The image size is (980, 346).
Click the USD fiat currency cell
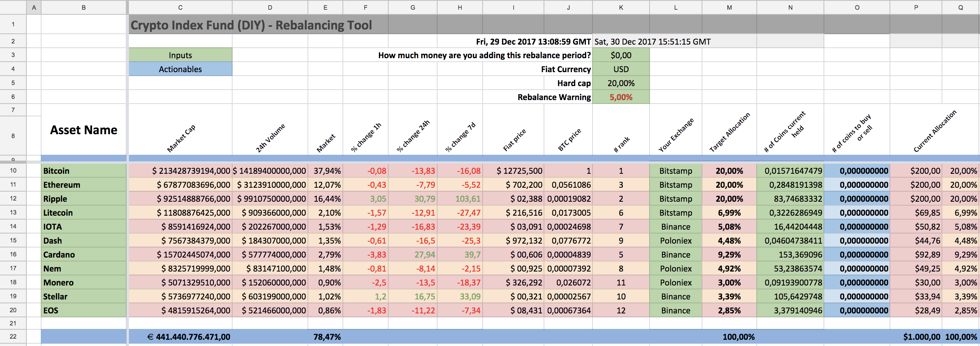pos(621,69)
